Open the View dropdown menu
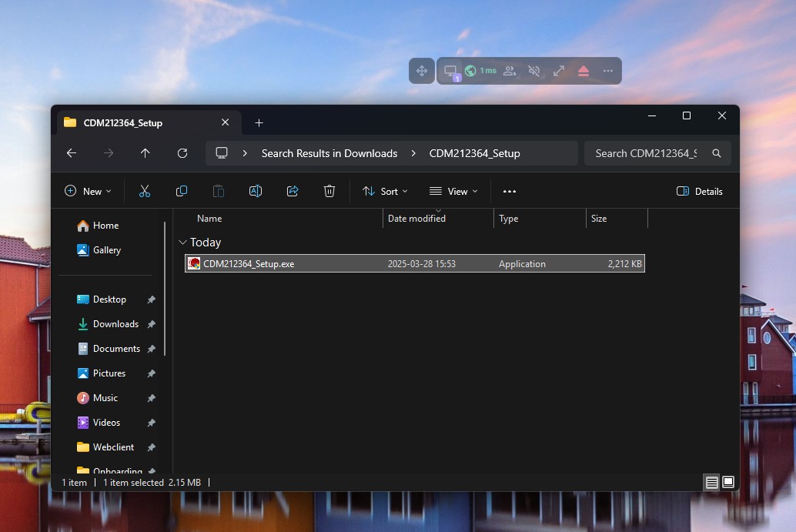 (453, 191)
